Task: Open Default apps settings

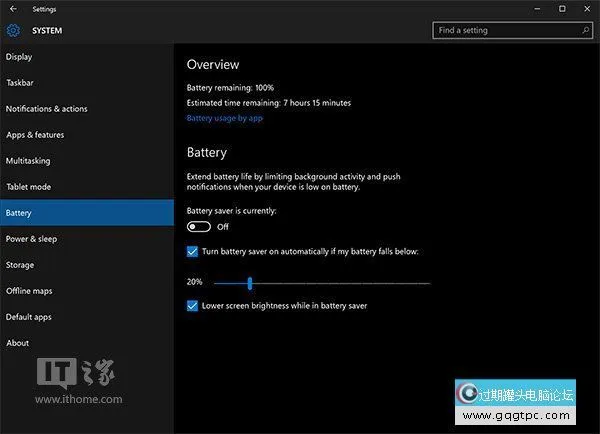Action: coord(29,317)
